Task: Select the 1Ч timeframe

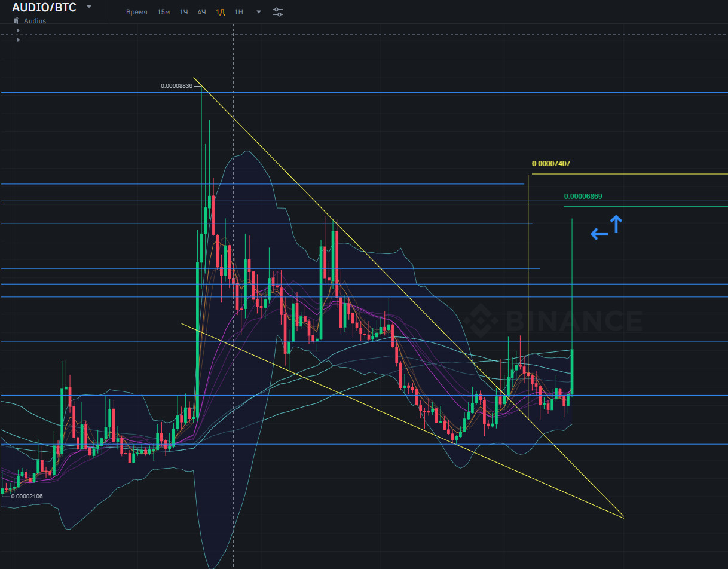Action: (x=184, y=12)
